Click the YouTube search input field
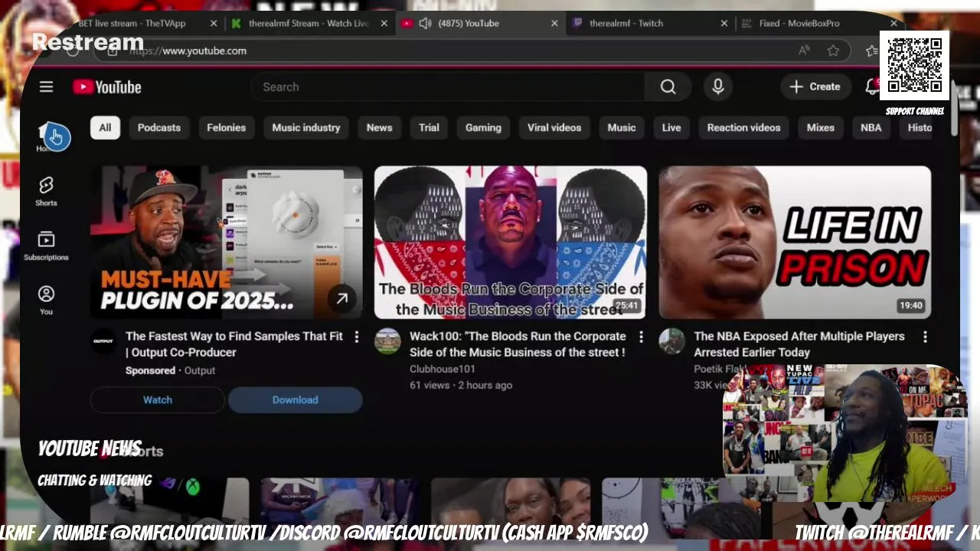The height and width of the screenshot is (551, 980). pyautogui.click(x=448, y=87)
